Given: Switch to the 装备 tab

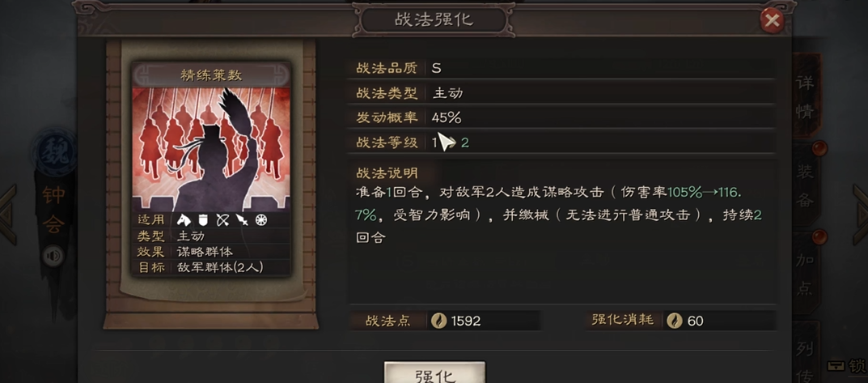Looking at the screenshot, I should coord(806,185).
